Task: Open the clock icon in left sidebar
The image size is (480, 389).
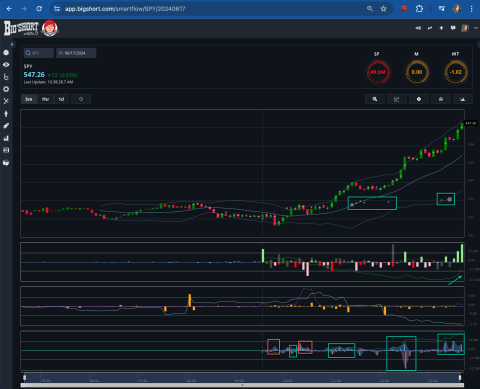Action: 6,53
